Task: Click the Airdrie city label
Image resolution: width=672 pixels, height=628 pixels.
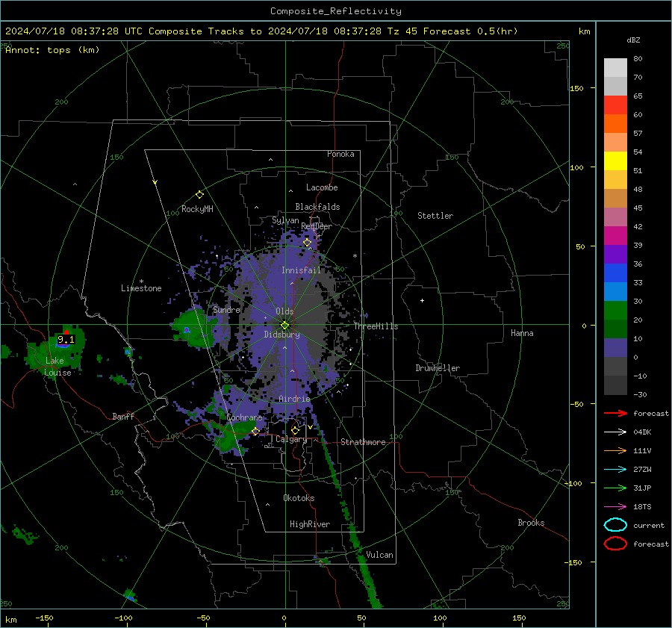Action: (x=294, y=399)
